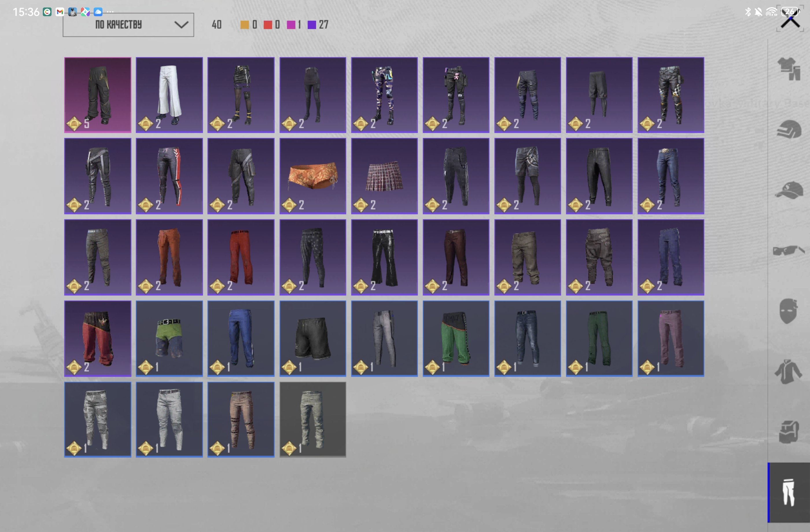Click the orange rarity count swatch
This screenshot has width=810, height=532.
244,25
